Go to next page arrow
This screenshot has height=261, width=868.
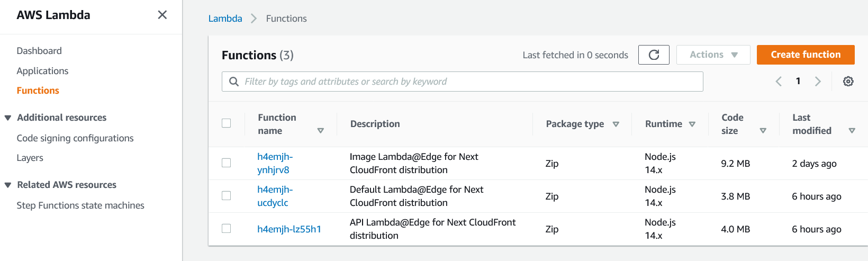click(x=818, y=82)
